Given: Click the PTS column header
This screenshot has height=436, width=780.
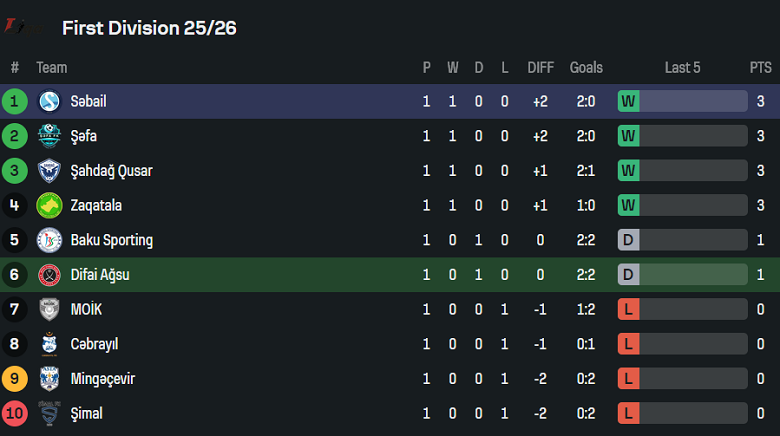Looking at the screenshot, I should tap(760, 67).
